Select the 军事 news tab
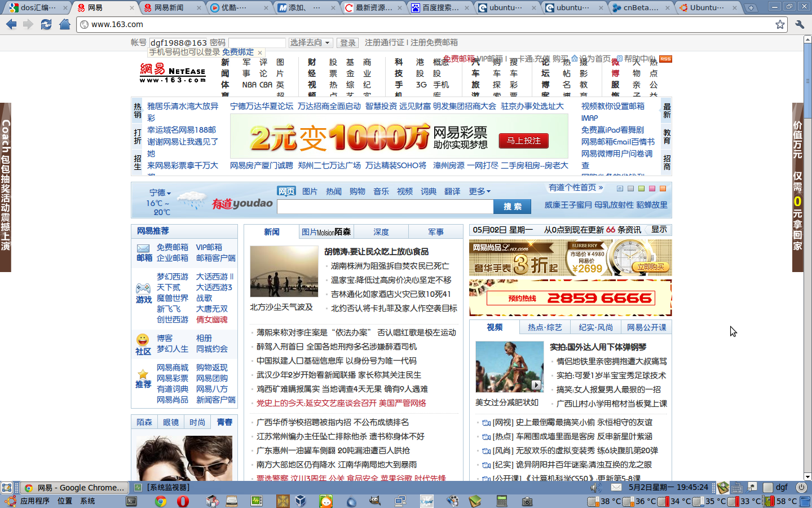812x508 pixels. pyautogui.click(x=436, y=232)
